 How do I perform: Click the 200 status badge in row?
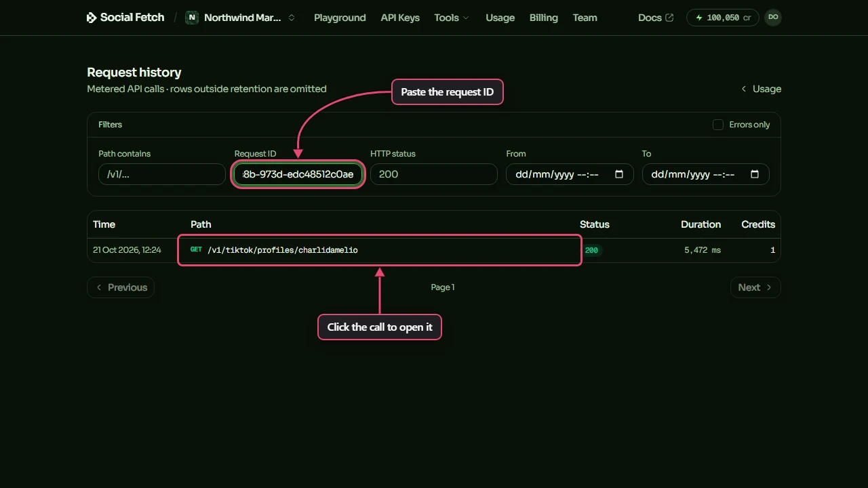tap(591, 250)
